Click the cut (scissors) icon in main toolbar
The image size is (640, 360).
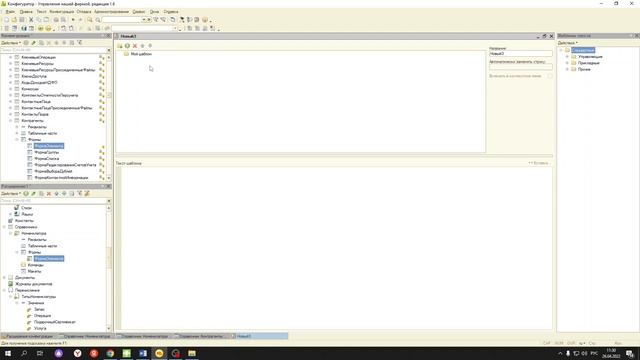[x=31, y=20]
